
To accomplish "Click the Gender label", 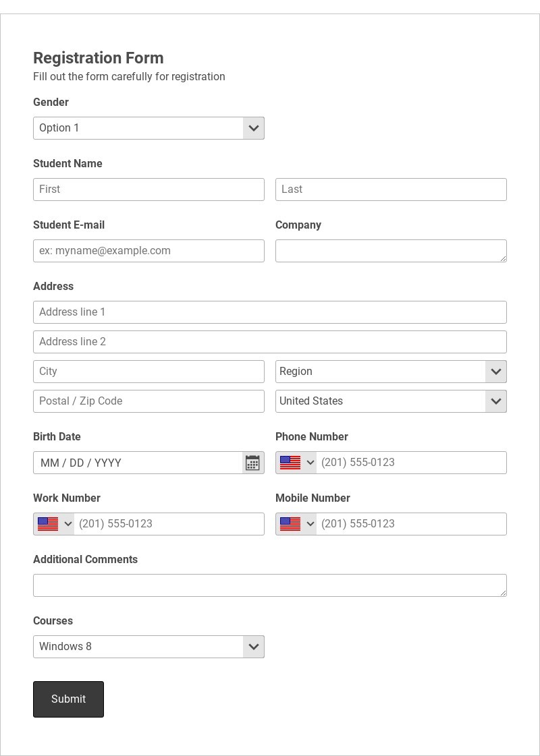I will (x=51, y=103).
